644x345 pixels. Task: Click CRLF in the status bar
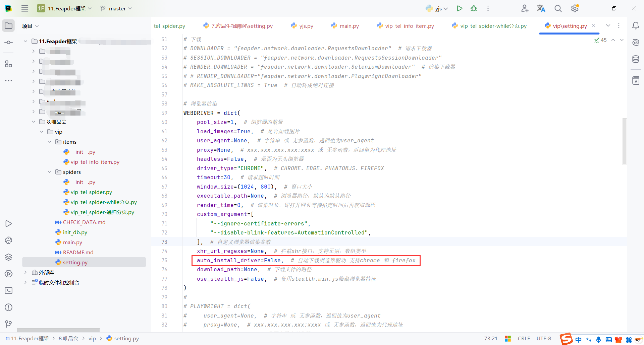coord(523,338)
